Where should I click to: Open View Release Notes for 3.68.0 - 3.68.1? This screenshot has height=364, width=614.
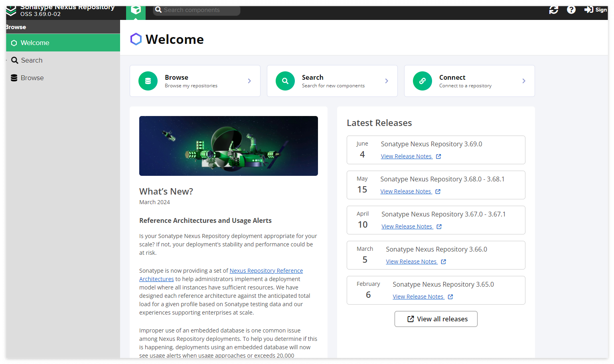[406, 191]
